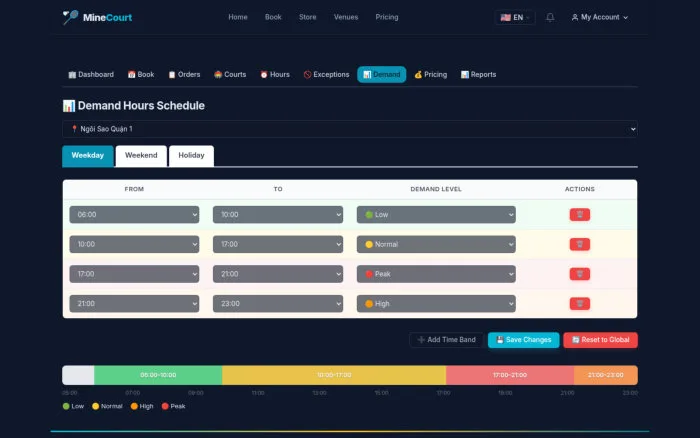The width and height of the screenshot is (700, 438).
Task: Click the Demand Hours Schedule heading
Action: [134, 106]
